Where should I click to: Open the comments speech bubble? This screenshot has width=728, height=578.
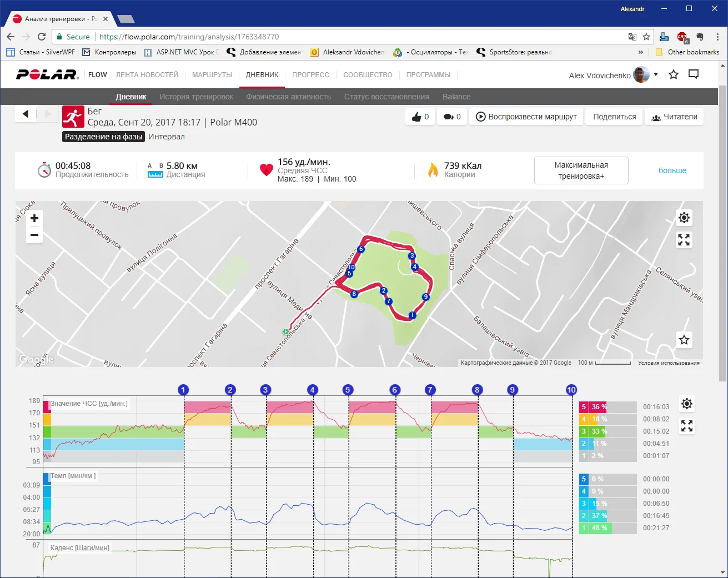pos(451,117)
